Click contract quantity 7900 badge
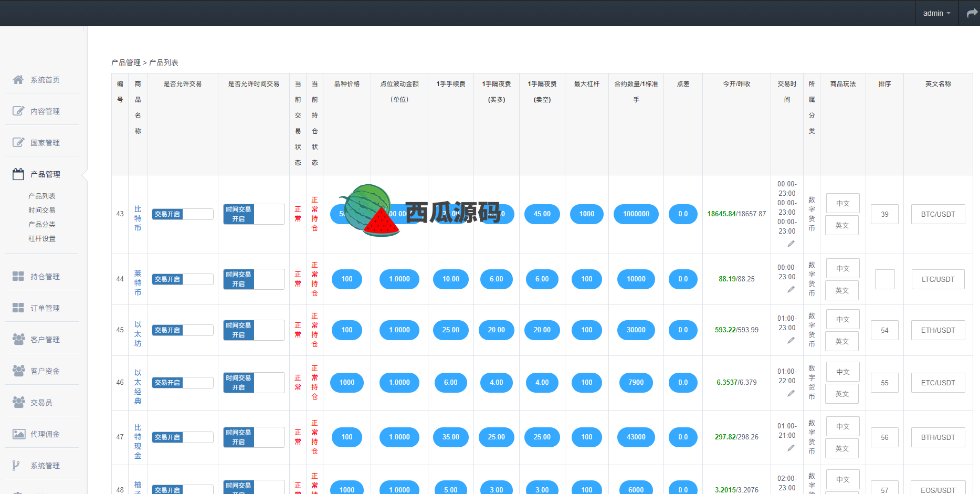Viewport: 980px width, 494px height. click(x=636, y=383)
